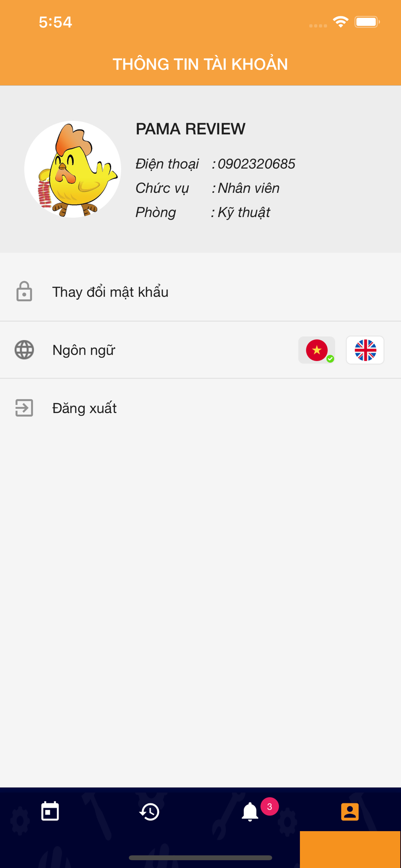Tap the globe icon beside Ngôn ngữ
This screenshot has width=401, height=868.
(24, 350)
